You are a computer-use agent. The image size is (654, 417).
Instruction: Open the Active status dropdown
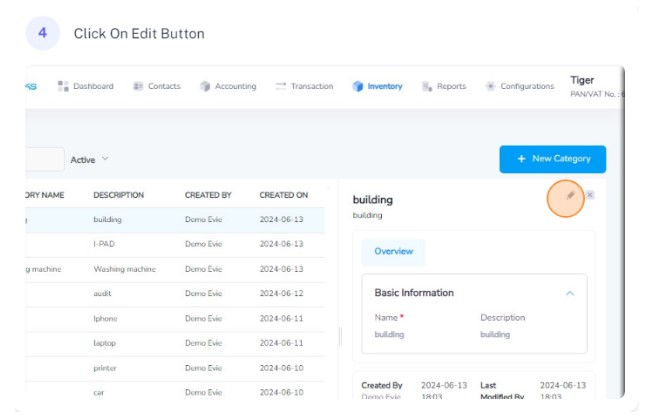tap(89, 160)
